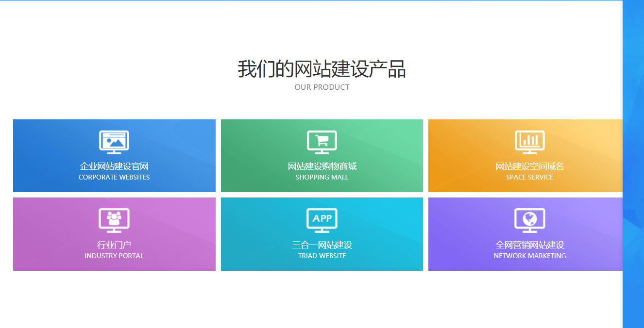
Task: Click the CORPORATE WEBSITES text label
Action: click(114, 177)
